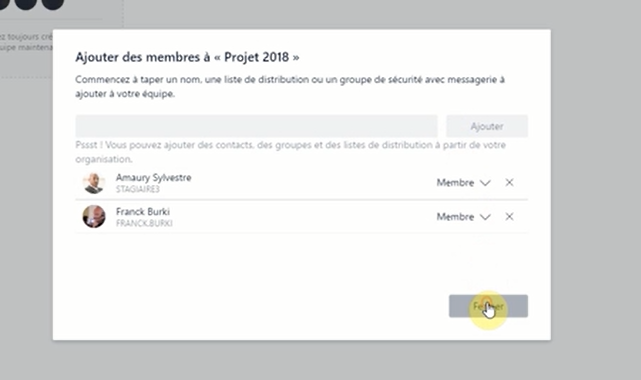Expand the chevron beside Franck Burki's Membre role
Viewport: 641px width, 380px height.
coord(485,217)
